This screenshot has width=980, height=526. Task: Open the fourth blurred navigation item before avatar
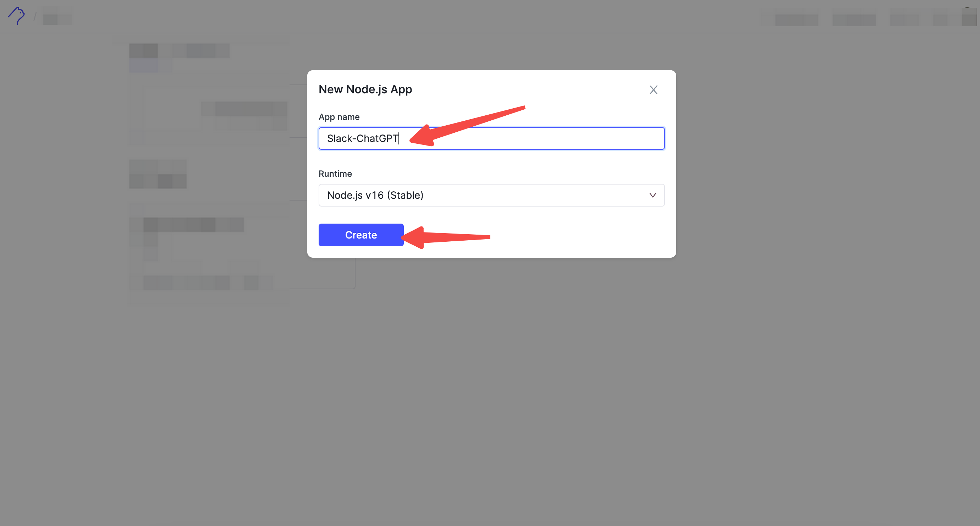940,20
